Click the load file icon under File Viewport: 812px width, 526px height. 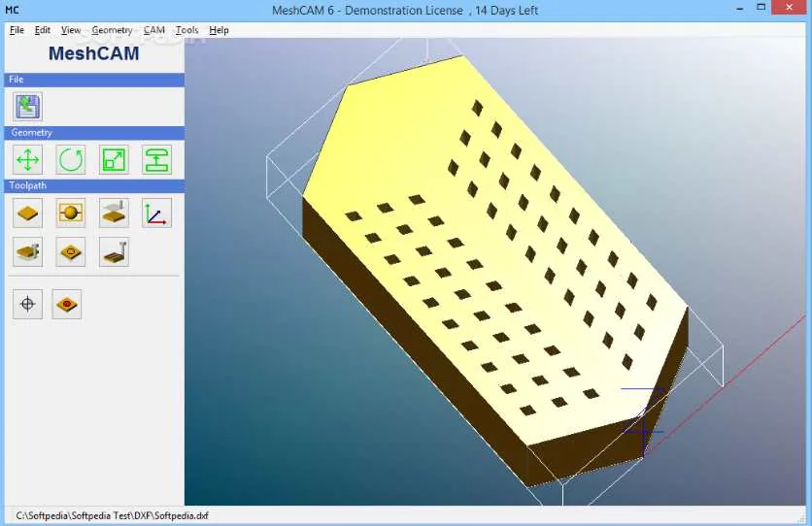tap(27, 106)
